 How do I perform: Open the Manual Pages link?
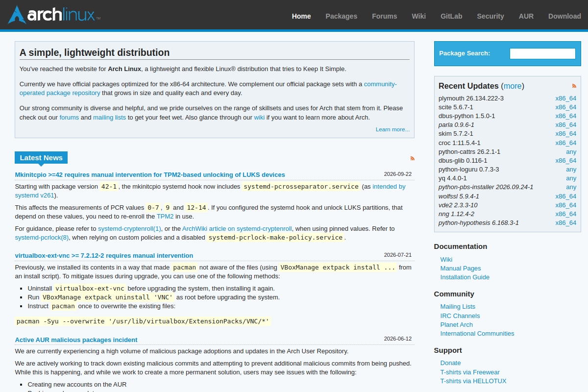coord(461,268)
